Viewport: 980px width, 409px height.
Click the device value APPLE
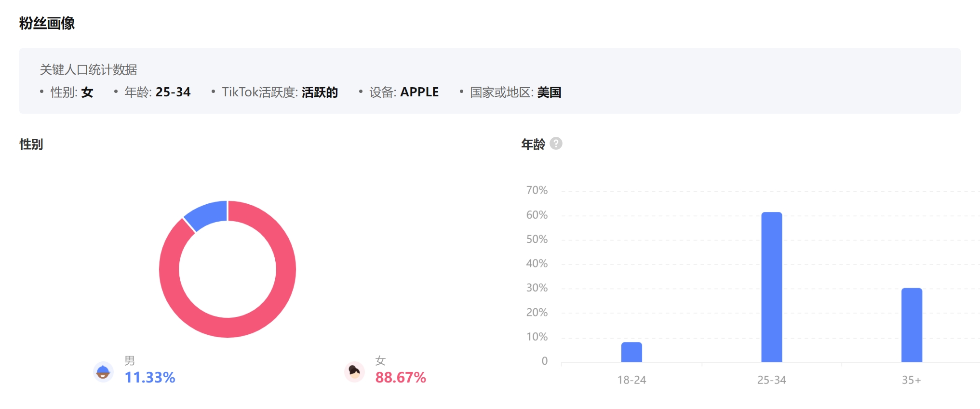tap(419, 92)
